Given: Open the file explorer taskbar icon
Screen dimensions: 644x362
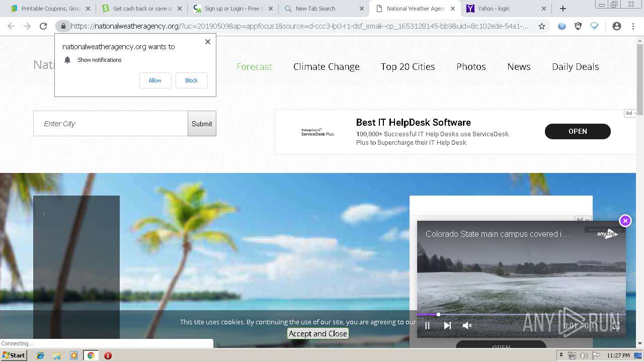Looking at the screenshot, I should pos(57,355).
